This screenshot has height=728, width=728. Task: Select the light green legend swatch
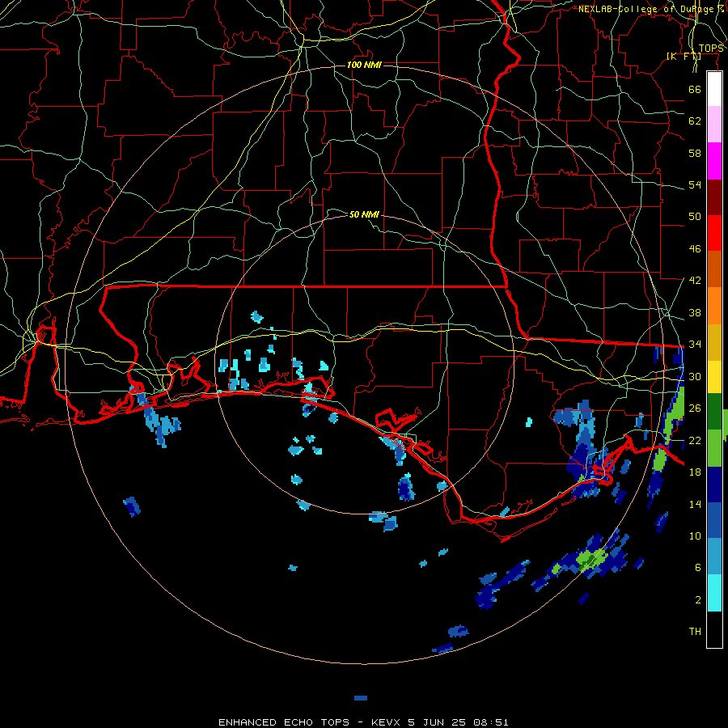(714, 448)
